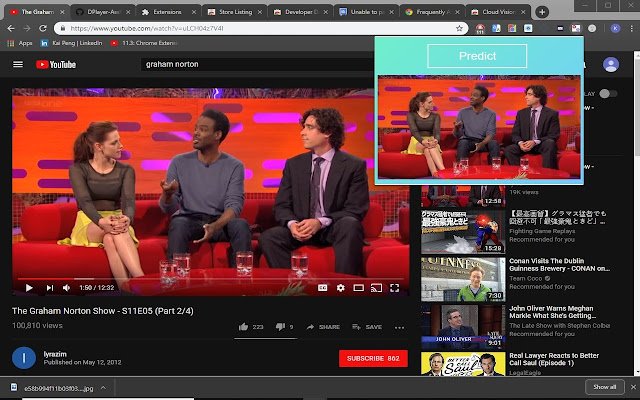The image size is (640, 400).
Task: Open the YouTube account avatar menu
Action: click(611, 64)
